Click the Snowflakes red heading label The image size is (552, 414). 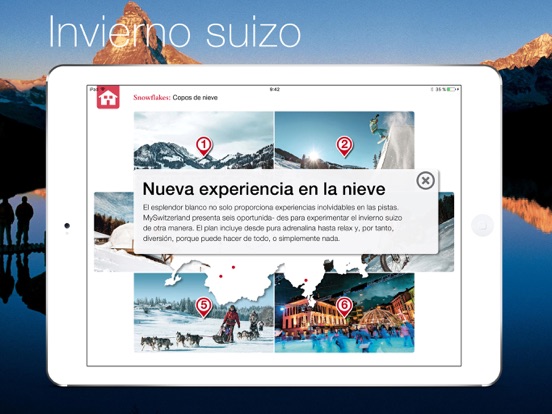tap(152, 98)
